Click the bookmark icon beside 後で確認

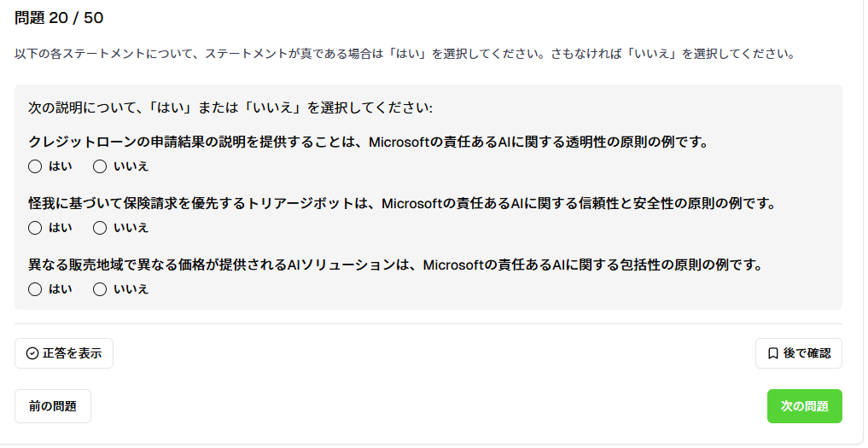[x=773, y=353]
